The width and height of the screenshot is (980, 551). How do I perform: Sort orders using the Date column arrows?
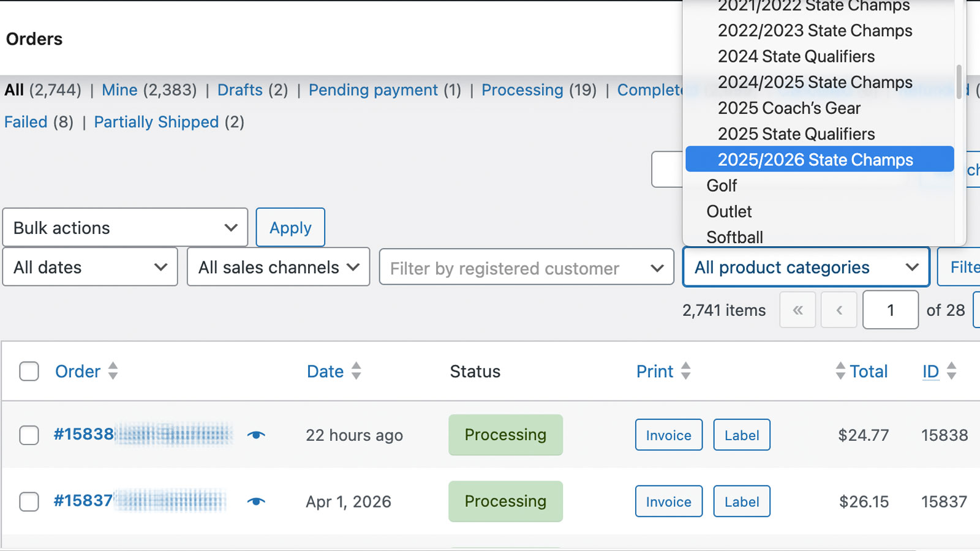[356, 371]
